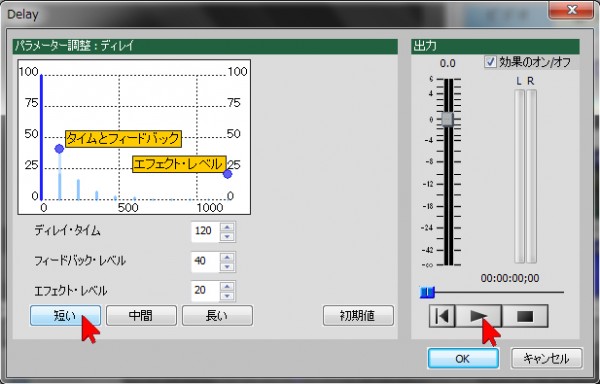Select the 長い preset button
This screenshot has height=384, width=600.
[x=217, y=316]
